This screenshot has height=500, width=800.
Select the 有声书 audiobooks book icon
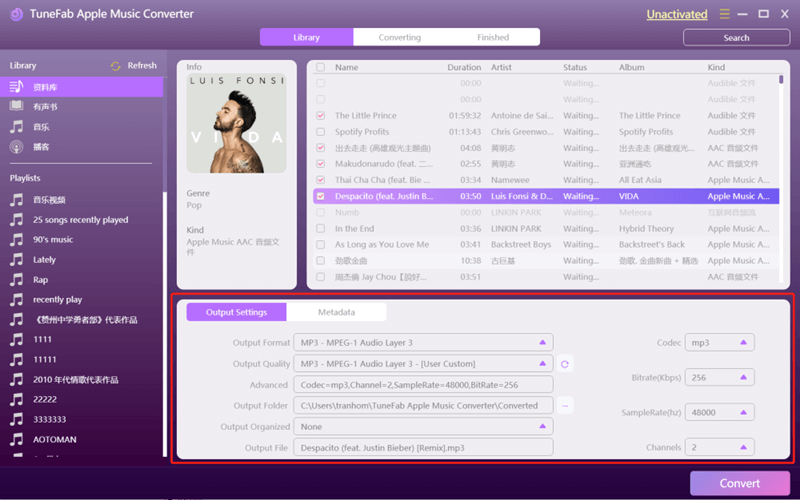[16, 107]
